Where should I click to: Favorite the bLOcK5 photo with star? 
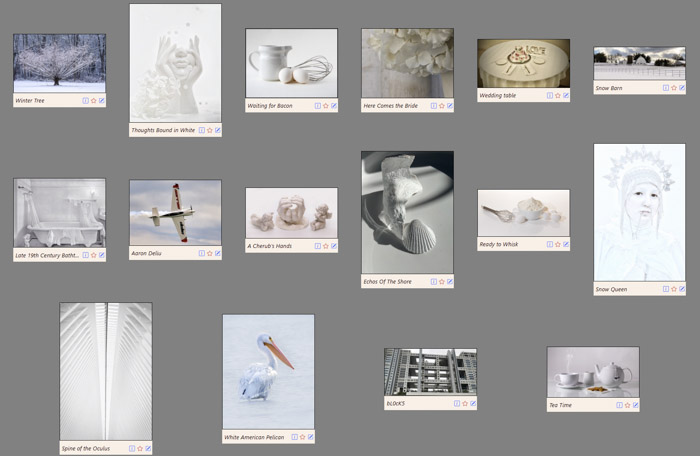(465, 404)
